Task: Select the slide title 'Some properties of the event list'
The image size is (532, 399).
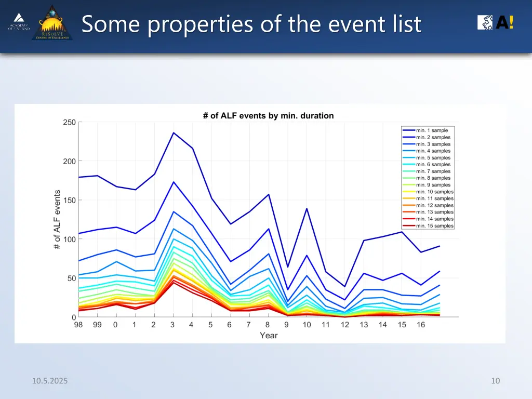Action: point(251,24)
